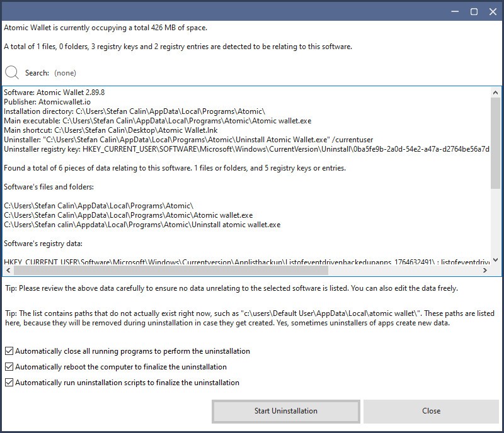The height and width of the screenshot is (433, 504).
Task: Click the Main shortcut path line
Action: tap(111, 130)
